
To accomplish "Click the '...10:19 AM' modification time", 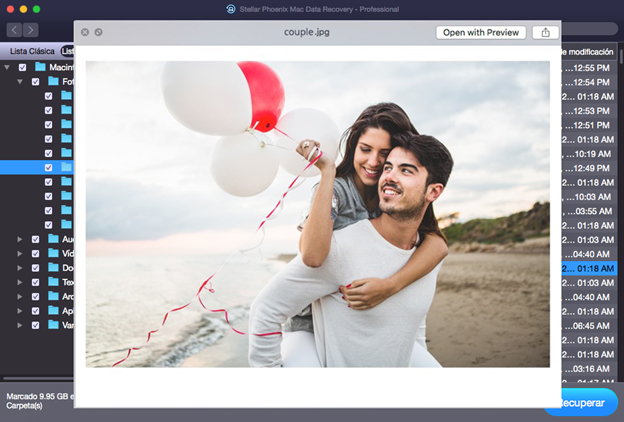I will click(588, 154).
